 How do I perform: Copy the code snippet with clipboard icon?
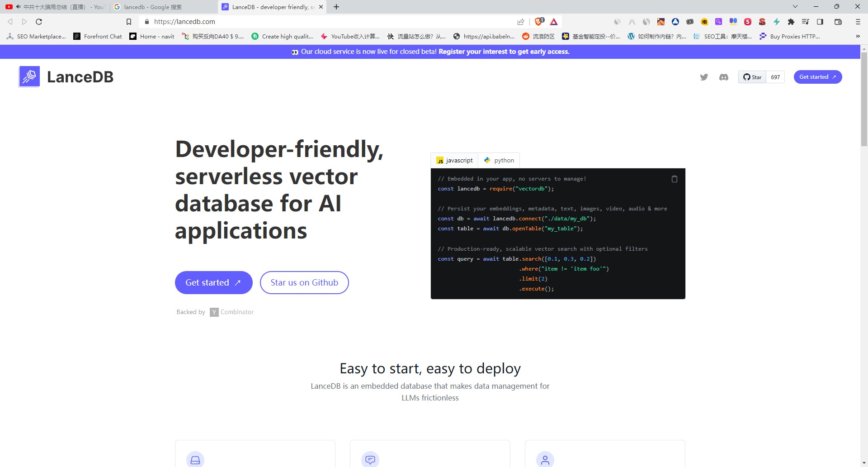coord(674,179)
